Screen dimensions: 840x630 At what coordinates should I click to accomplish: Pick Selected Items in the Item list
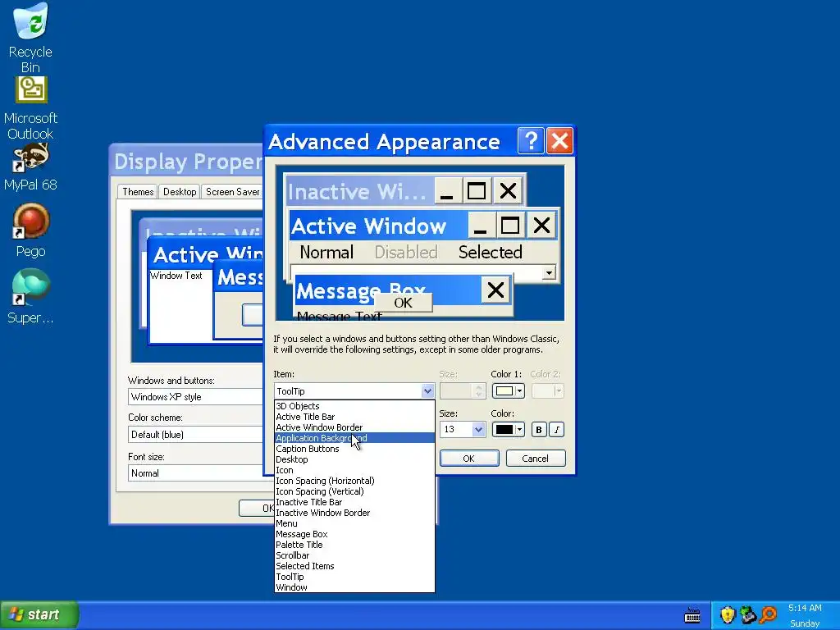click(354, 566)
